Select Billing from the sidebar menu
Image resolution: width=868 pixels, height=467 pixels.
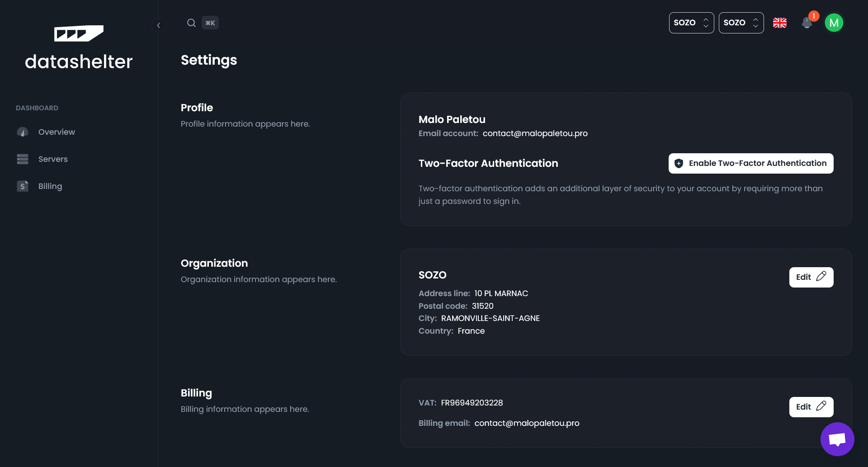click(50, 186)
